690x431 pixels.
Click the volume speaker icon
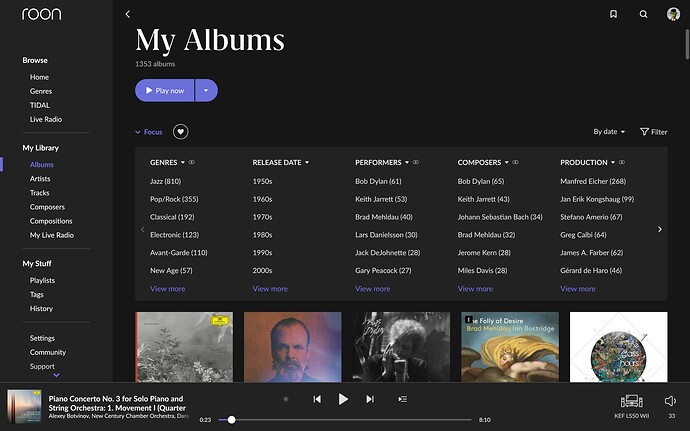(x=670, y=401)
